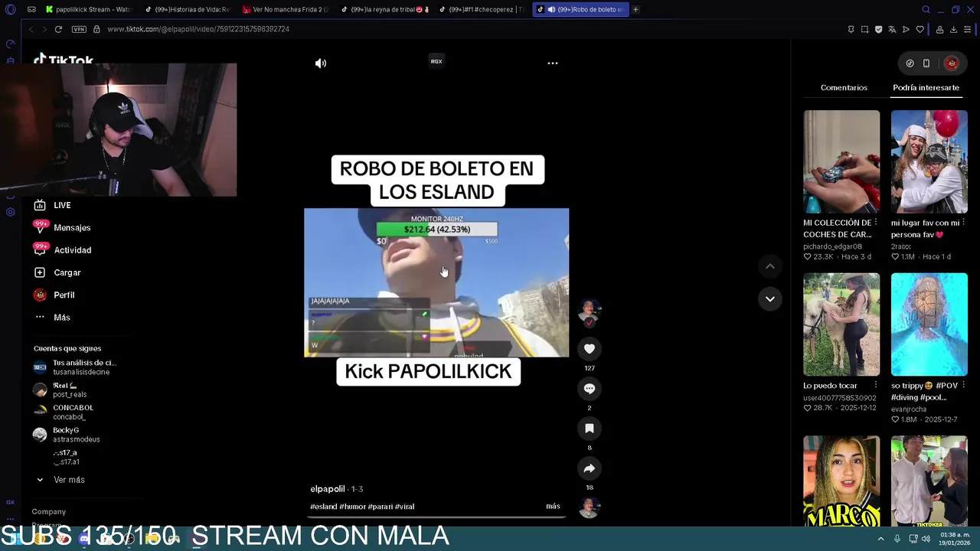This screenshot has width=980, height=551.
Task: Reload the page
Action: (58, 29)
